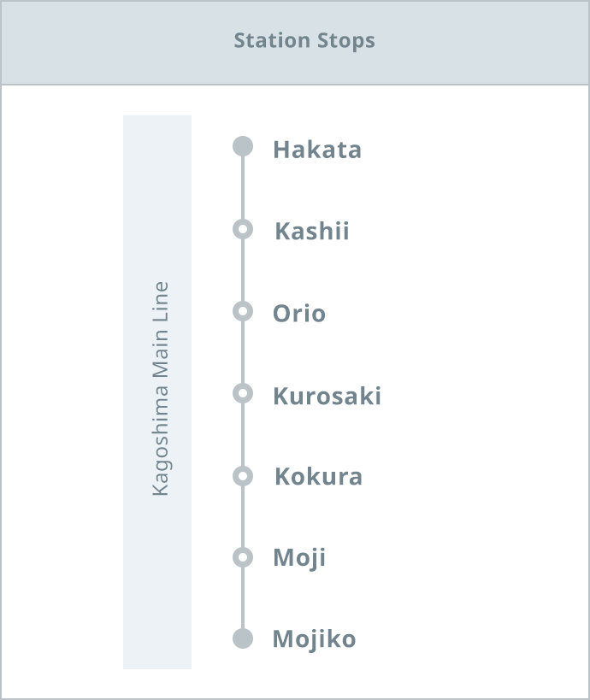Open the Hakata station name
The width and height of the screenshot is (590, 700).
point(317,150)
